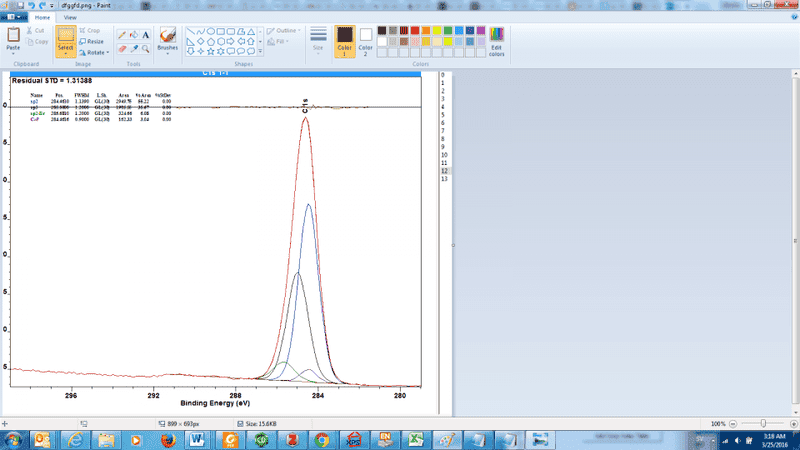Pick the white color swatch

point(382,41)
